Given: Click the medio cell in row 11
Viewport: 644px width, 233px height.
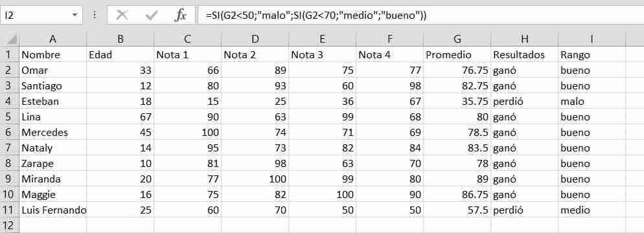Looking at the screenshot, I should coord(592,210).
